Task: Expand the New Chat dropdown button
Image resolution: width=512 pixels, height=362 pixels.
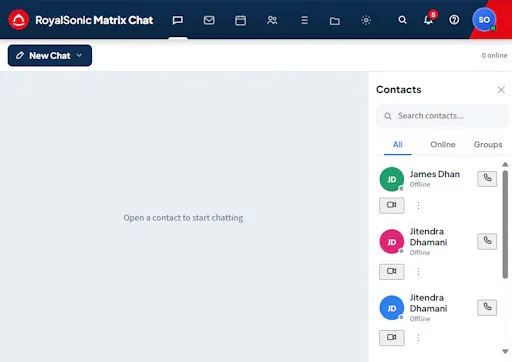Action: pos(50,56)
